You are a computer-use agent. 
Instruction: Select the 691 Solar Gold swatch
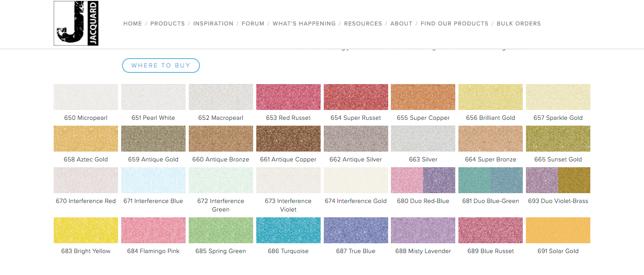pyautogui.click(x=558, y=230)
